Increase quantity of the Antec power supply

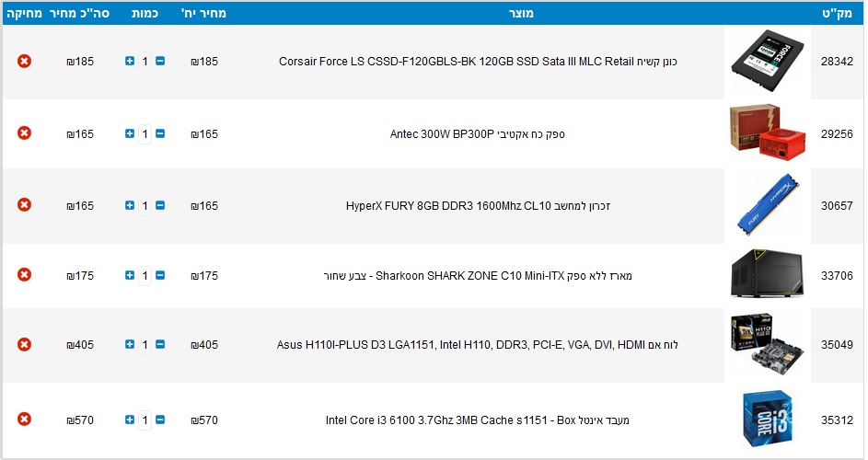coord(130,133)
